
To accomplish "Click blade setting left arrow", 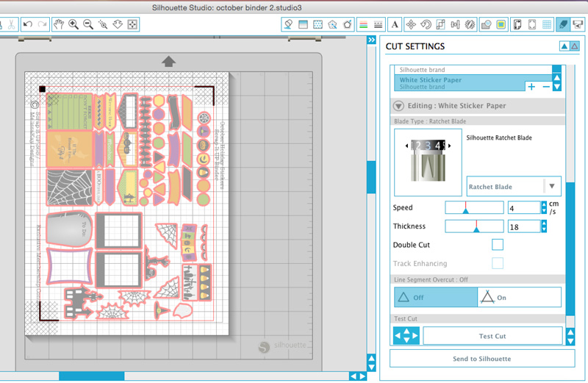I will 407,146.
